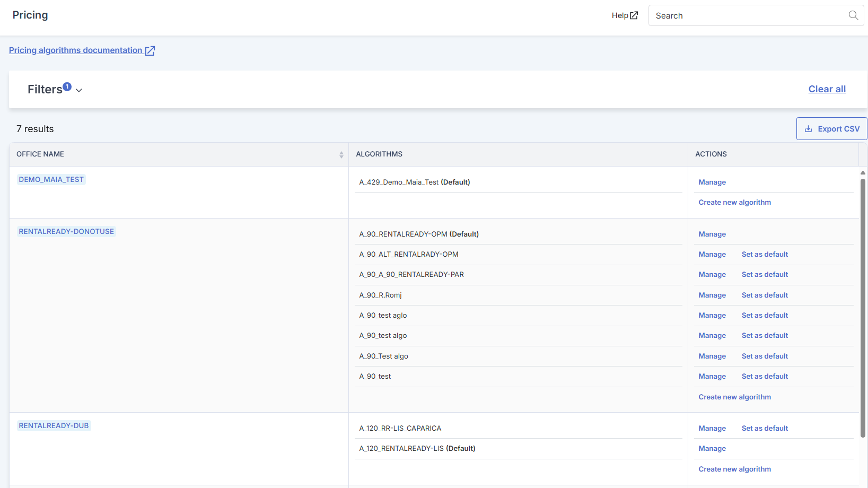Set A_90_test algo as default
The image size is (868, 488).
765,335
